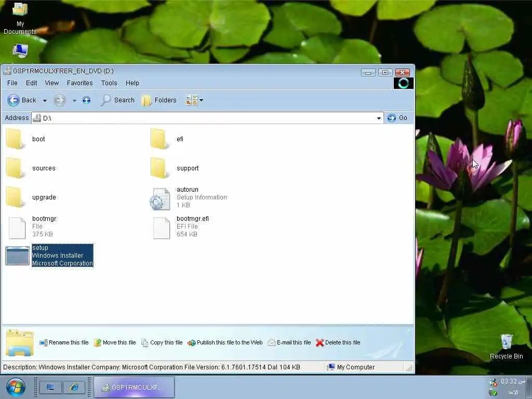Click the large folder icon in task pane
This screenshot has width=532, height=399.
point(20,343)
